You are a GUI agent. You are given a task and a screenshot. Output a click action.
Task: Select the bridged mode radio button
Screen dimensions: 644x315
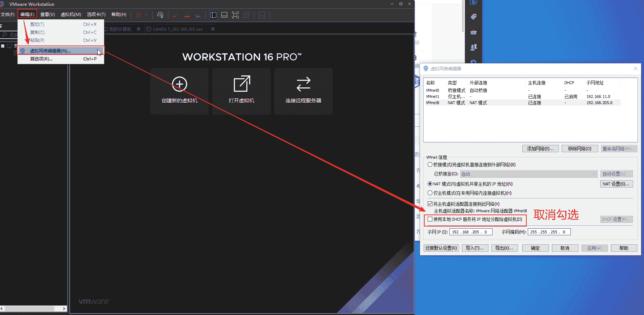click(x=430, y=165)
